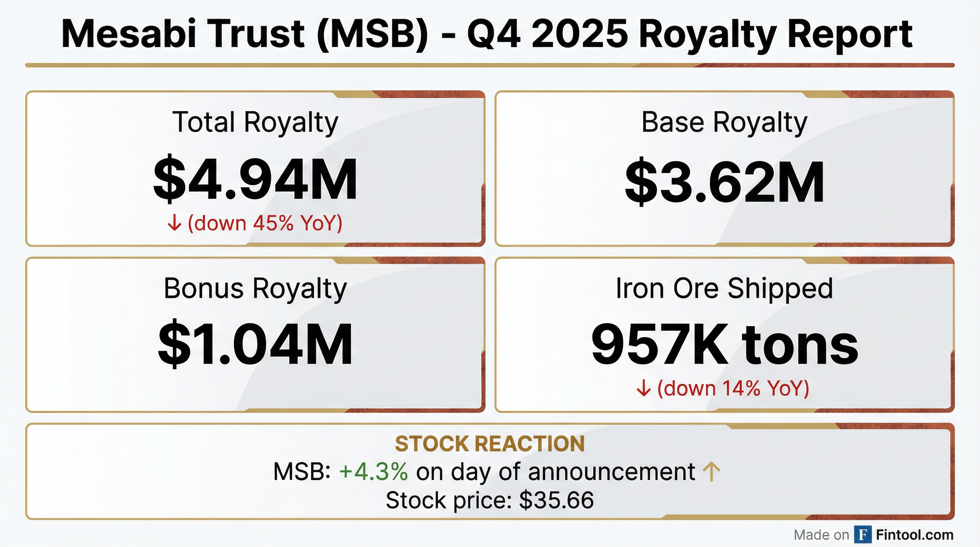Screen dimensions: 980x547
Task: Select the Iron Ore Shipped label
Action: point(724,288)
